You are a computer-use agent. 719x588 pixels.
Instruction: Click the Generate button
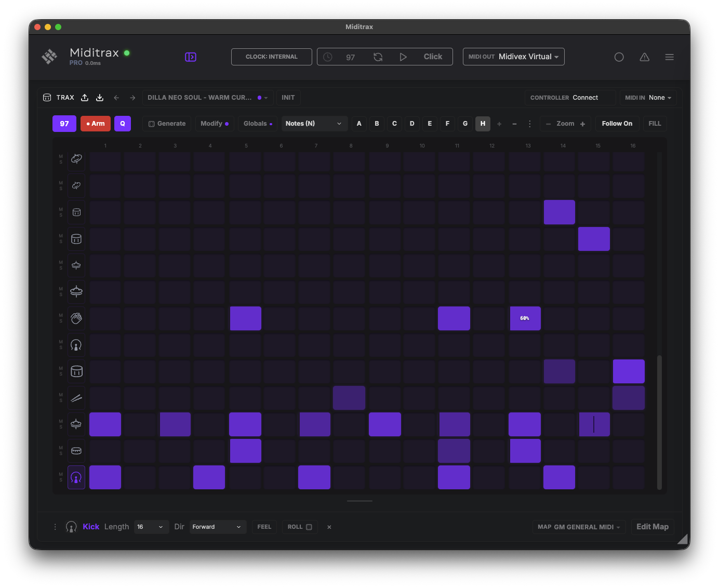click(x=167, y=124)
